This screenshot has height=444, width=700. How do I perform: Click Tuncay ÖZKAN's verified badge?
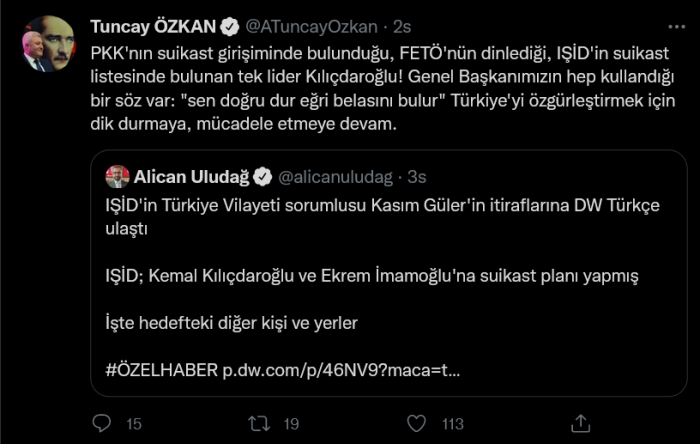tap(228, 25)
